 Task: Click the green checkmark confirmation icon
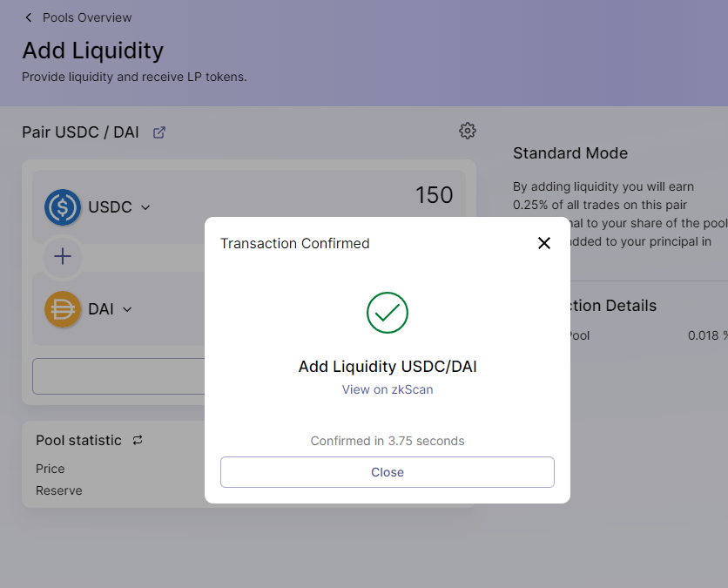pyautogui.click(x=388, y=313)
